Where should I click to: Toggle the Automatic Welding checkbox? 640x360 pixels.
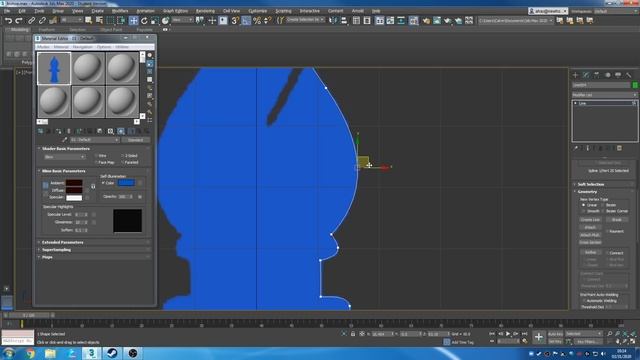pyautogui.click(x=584, y=301)
